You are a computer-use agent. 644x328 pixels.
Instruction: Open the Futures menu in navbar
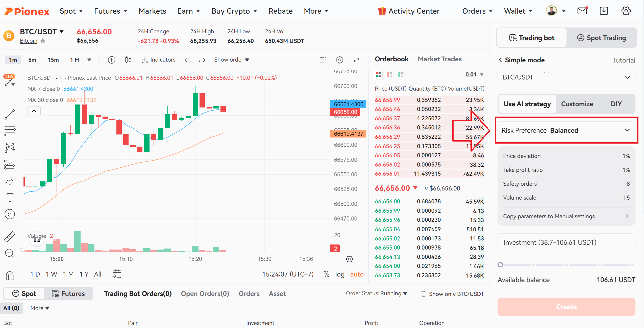pyautogui.click(x=110, y=11)
